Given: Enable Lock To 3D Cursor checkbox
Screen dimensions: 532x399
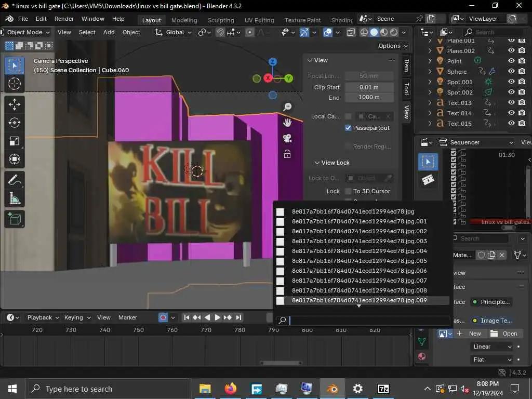Looking at the screenshot, I should (348, 191).
